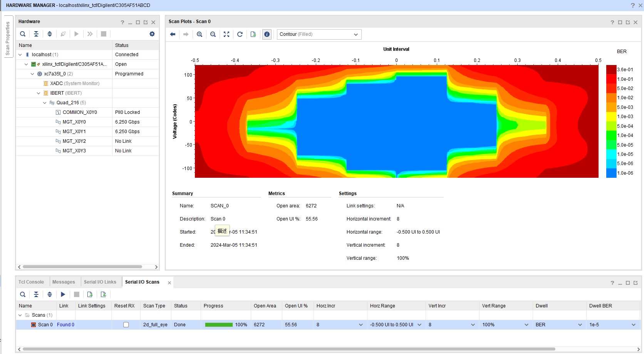Collapse the IBERT tree node
Screen dimensions: 644x354
point(39,93)
